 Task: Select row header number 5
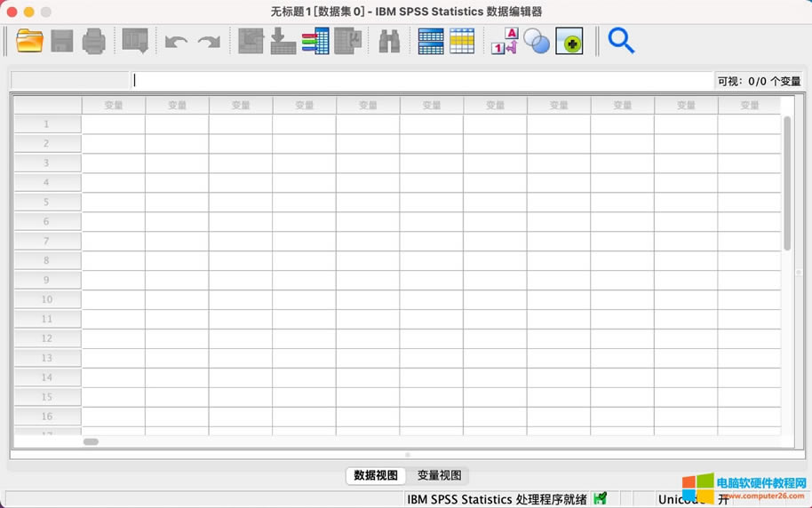click(47, 202)
